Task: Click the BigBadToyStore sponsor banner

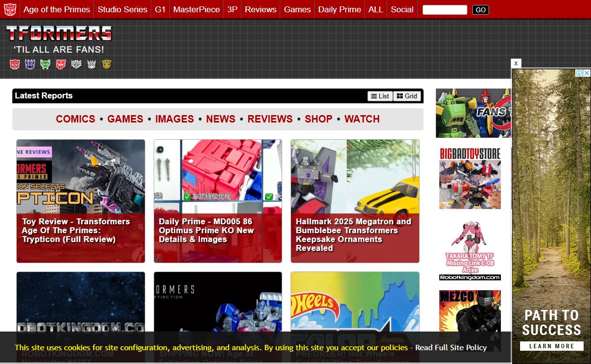Action: 470,178
